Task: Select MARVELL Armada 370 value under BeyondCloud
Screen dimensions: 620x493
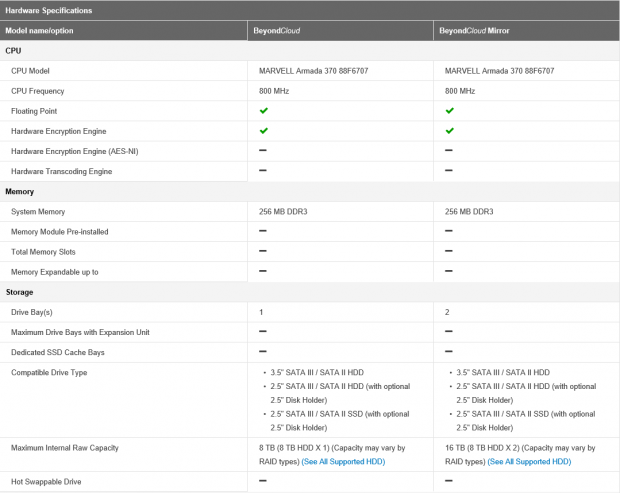Action: [314, 71]
